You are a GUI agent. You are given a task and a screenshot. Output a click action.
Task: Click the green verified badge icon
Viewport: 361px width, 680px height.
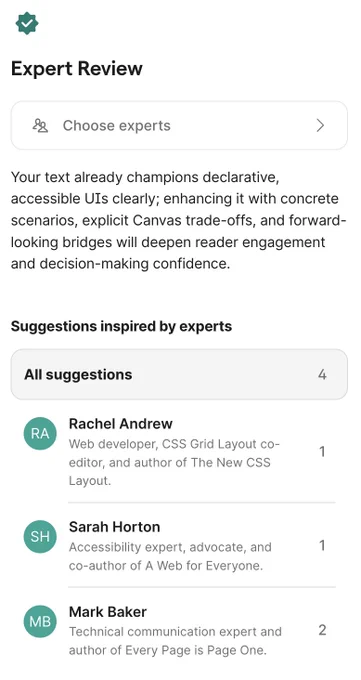click(x=27, y=23)
